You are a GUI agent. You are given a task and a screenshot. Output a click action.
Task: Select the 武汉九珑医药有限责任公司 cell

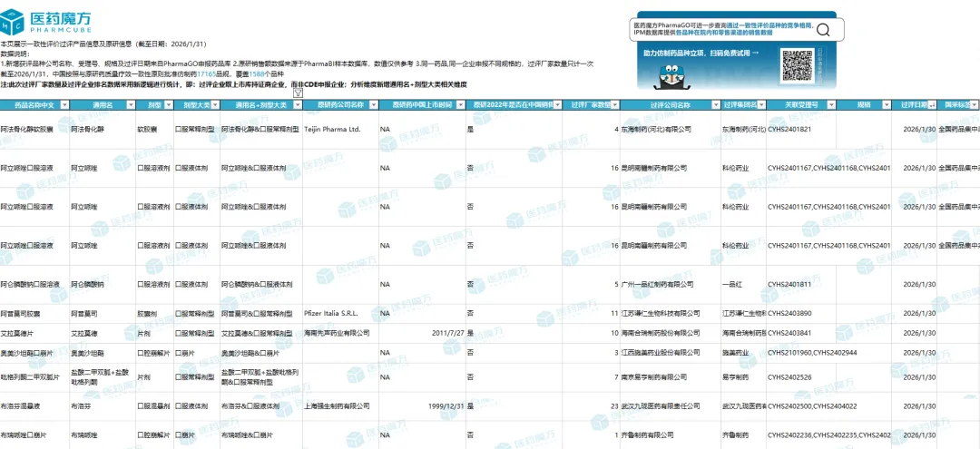(x=670, y=405)
